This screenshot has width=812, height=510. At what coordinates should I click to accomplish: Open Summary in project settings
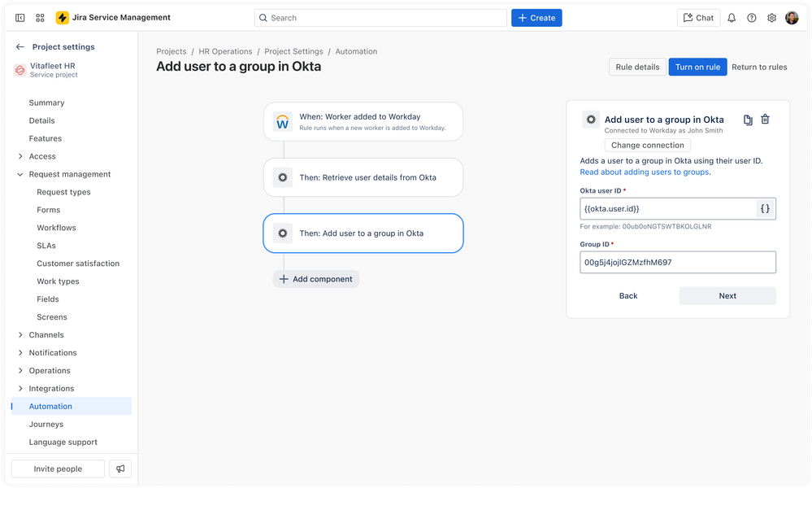(x=46, y=102)
